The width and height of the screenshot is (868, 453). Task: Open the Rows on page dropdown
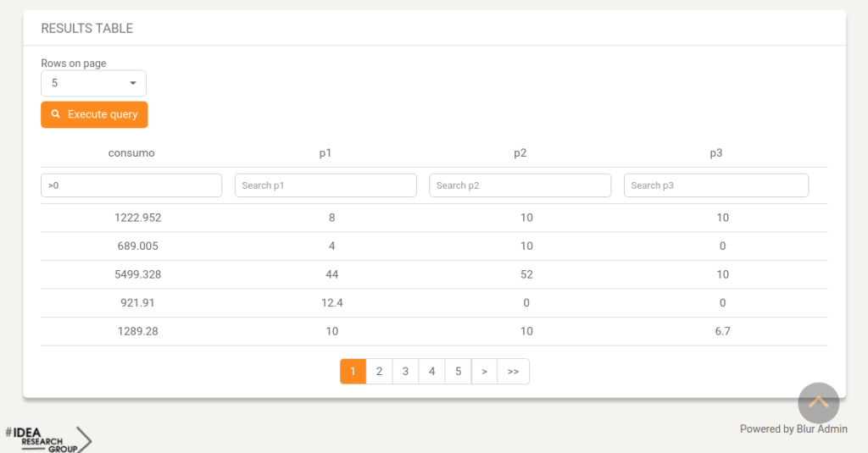pos(93,83)
